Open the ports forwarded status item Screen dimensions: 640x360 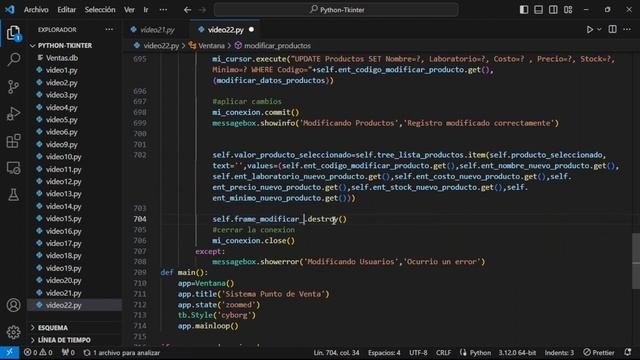coord(68,353)
